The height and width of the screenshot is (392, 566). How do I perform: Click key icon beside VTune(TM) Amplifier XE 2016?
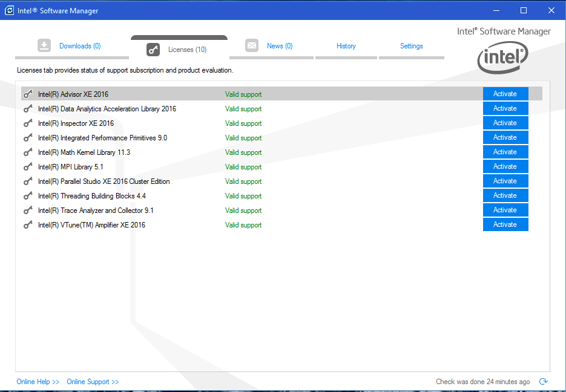click(28, 224)
